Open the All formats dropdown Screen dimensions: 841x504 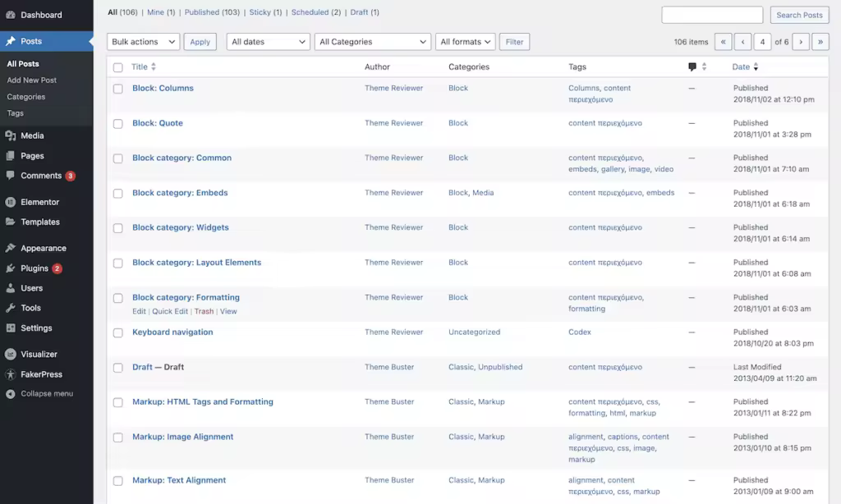tap(465, 42)
